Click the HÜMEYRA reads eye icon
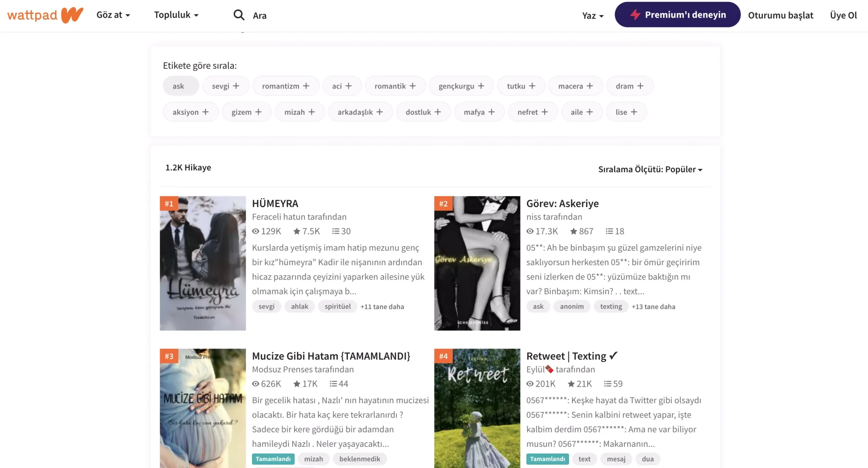 tap(256, 231)
